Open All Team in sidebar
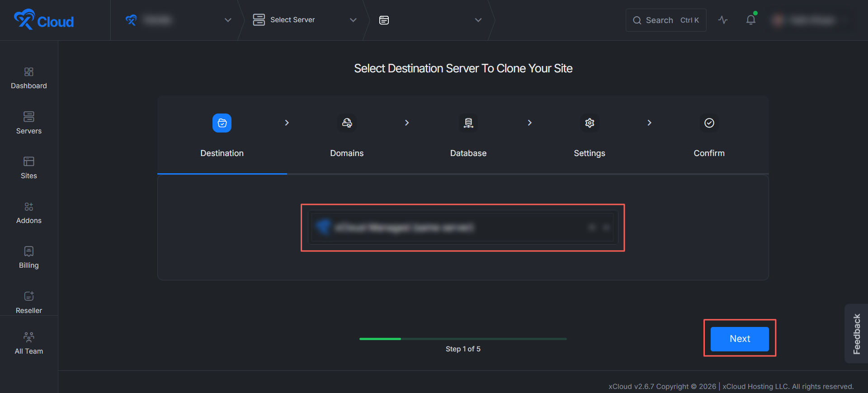This screenshot has width=868, height=393. click(29, 343)
